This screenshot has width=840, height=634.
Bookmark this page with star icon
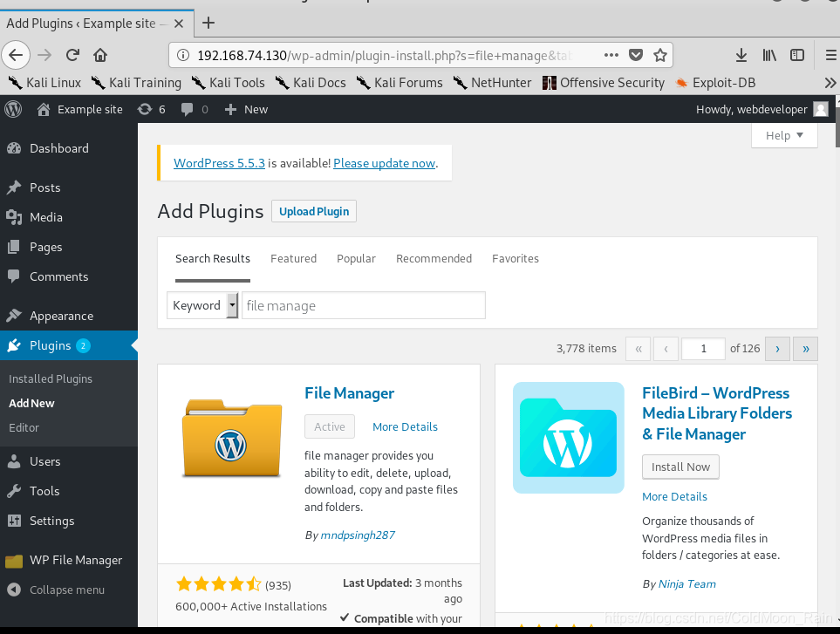(x=660, y=55)
